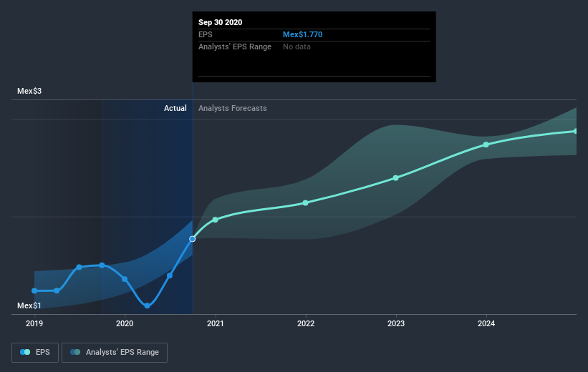Select the 2021 forecast data point
This screenshot has height=372, width=588.
[216, 220]
